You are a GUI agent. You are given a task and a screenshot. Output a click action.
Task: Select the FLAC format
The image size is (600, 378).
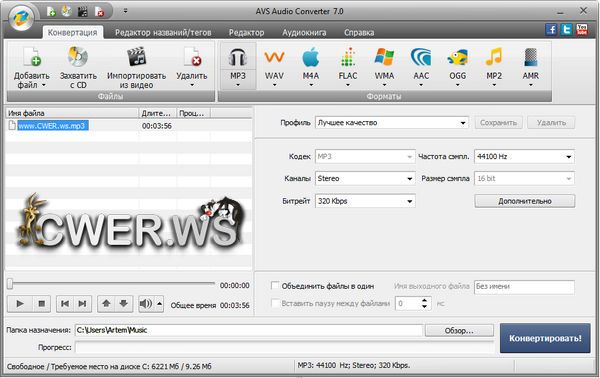(x=347, y=67)
